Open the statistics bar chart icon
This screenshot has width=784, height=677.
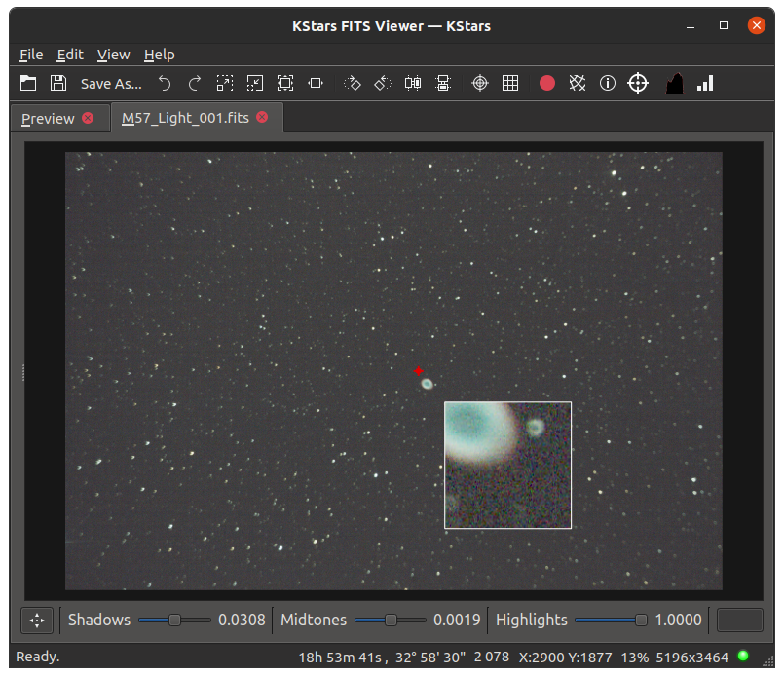coord(705,83)
